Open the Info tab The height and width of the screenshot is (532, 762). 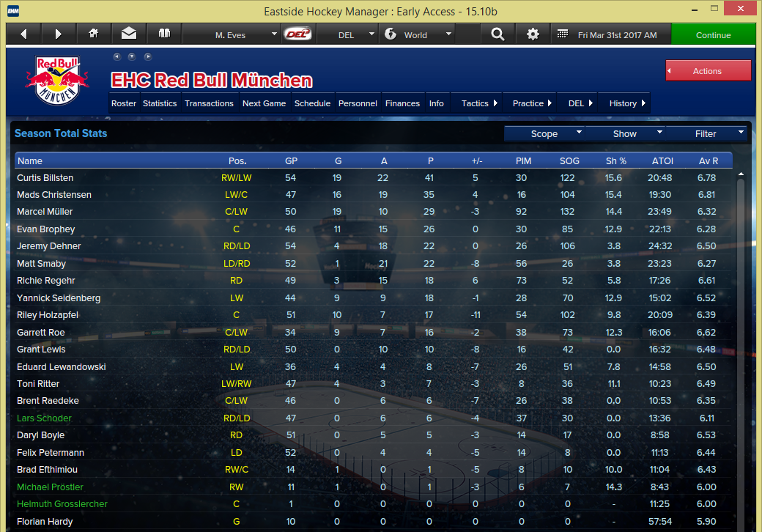click(x=437, y=103)
